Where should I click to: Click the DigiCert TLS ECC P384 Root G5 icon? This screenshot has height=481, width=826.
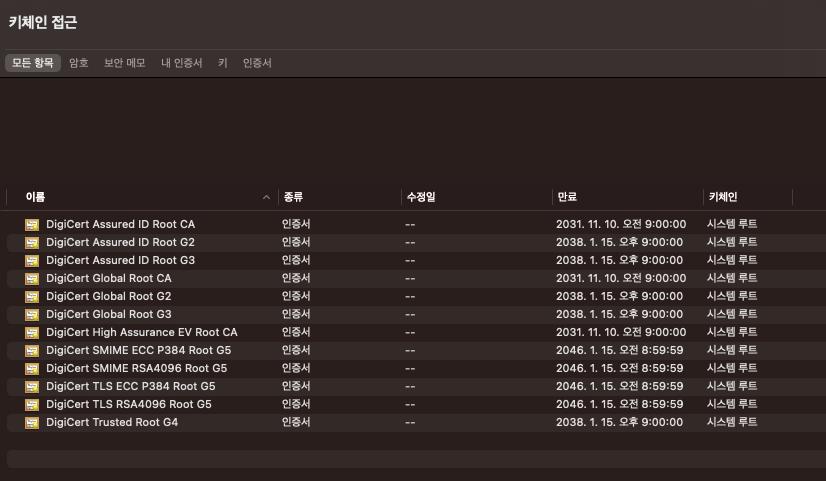pos(32,387)
